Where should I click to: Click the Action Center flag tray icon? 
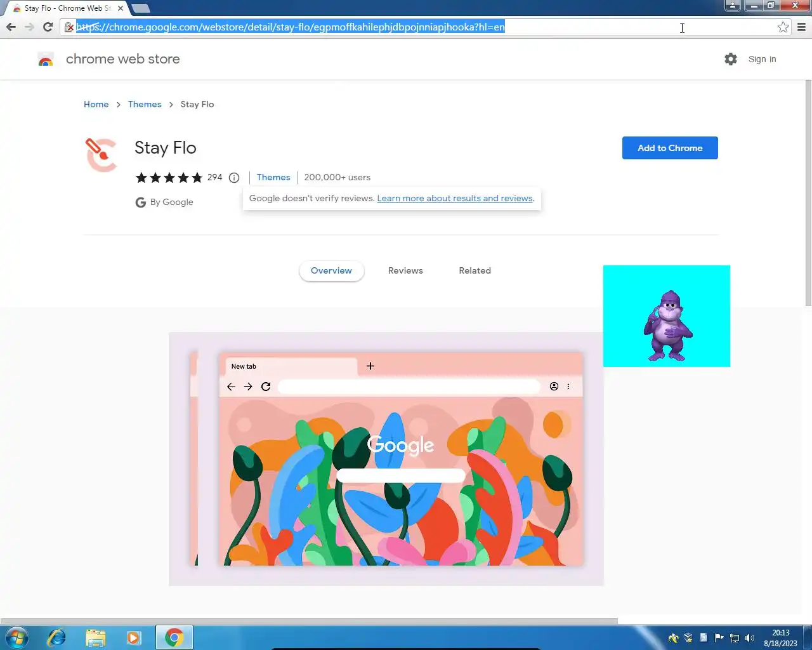coord(719,638)
